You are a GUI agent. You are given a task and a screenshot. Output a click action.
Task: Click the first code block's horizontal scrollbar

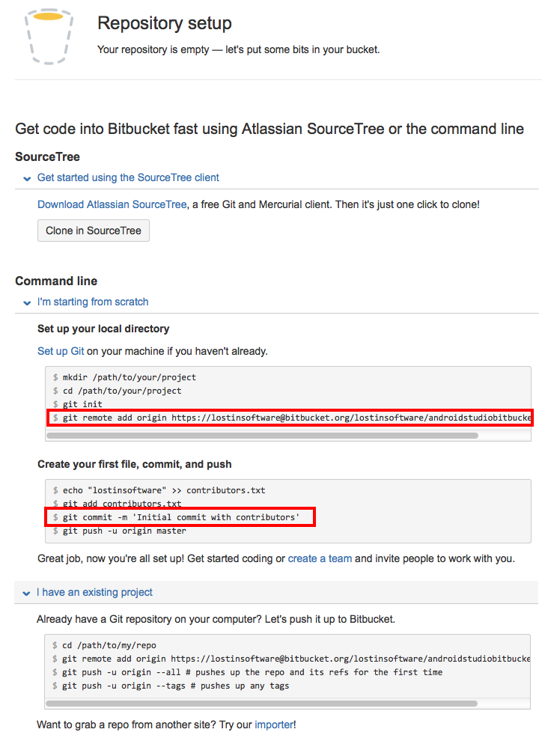click(x=262, y=434)
